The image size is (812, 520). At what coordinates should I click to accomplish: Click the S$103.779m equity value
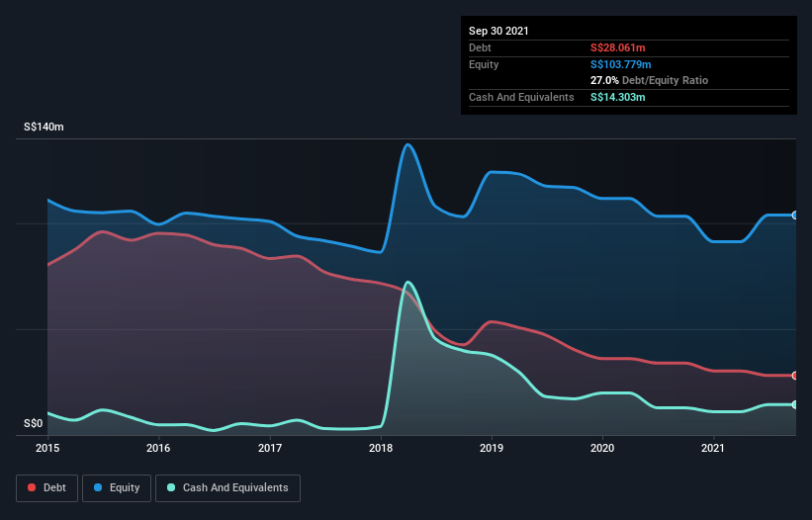621,64
